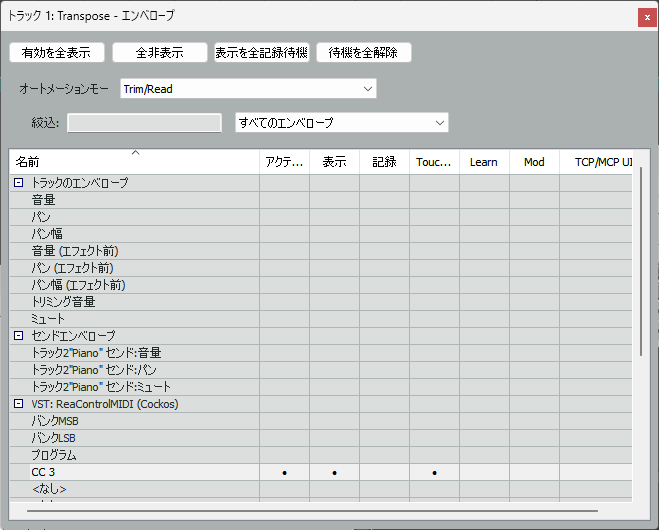
Task: Close the envelope window with X
Action: coord(646,16)
